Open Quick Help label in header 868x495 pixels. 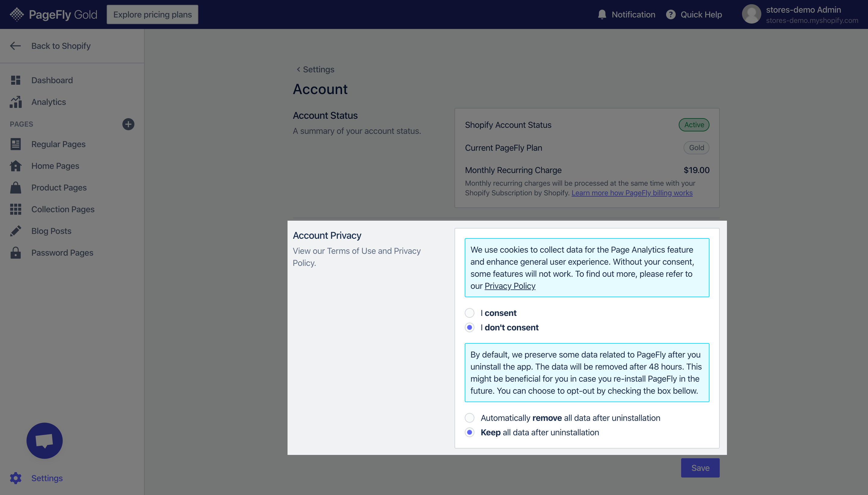pyautogui.click(x=701, y=14)
